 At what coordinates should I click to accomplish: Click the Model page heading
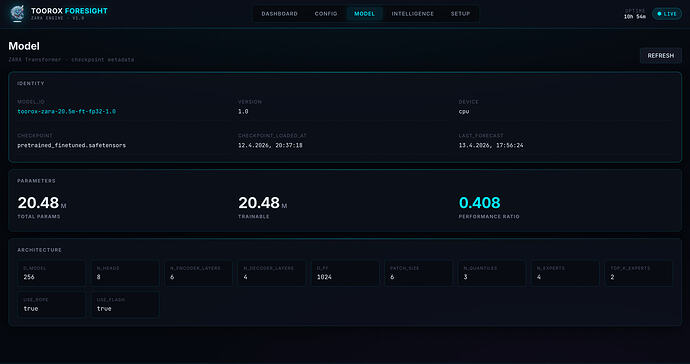(24, 46)
